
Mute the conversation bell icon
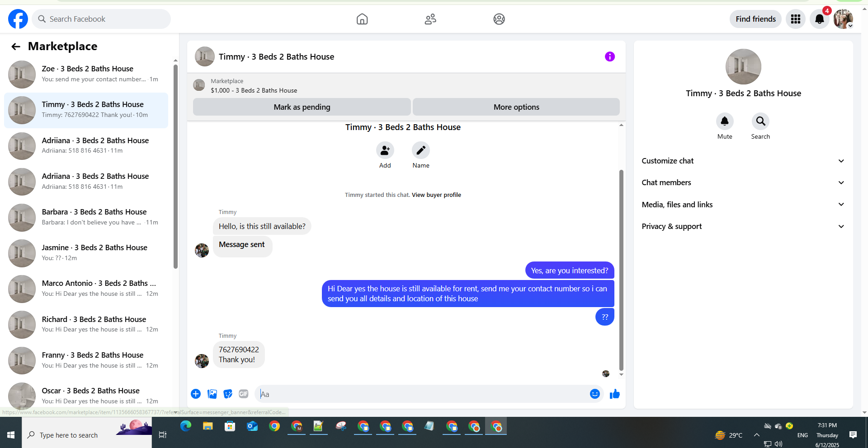tap(725, 121)
